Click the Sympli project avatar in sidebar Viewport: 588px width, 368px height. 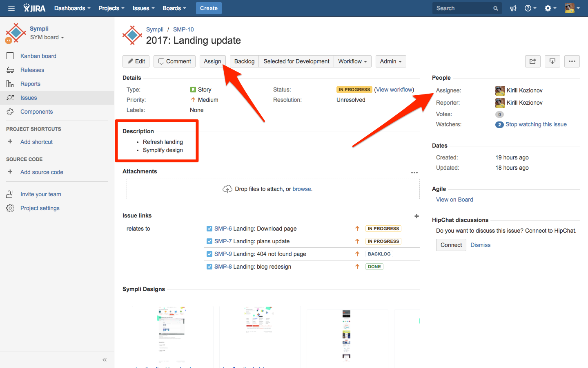15,33
